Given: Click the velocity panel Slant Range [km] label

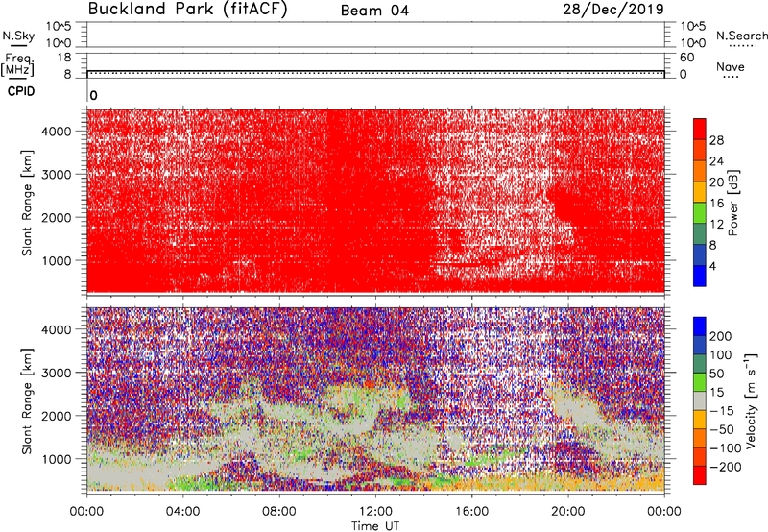Looking at the screenshot, I should (x=27, y=401).
